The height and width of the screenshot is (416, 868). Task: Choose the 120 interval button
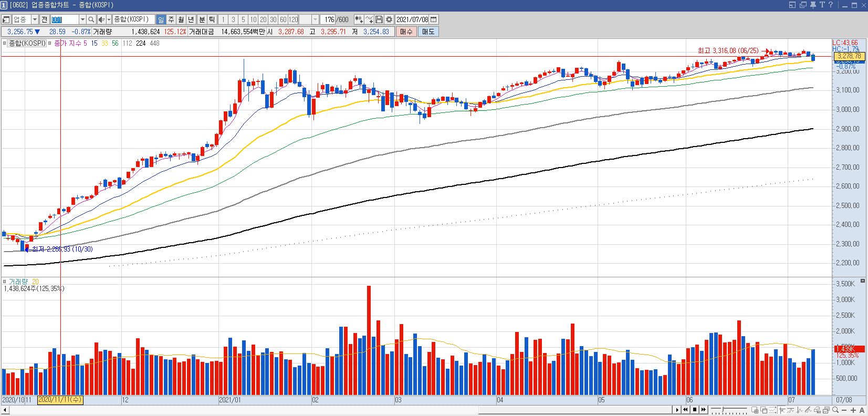pyautogui.click(x=293, y=19)
